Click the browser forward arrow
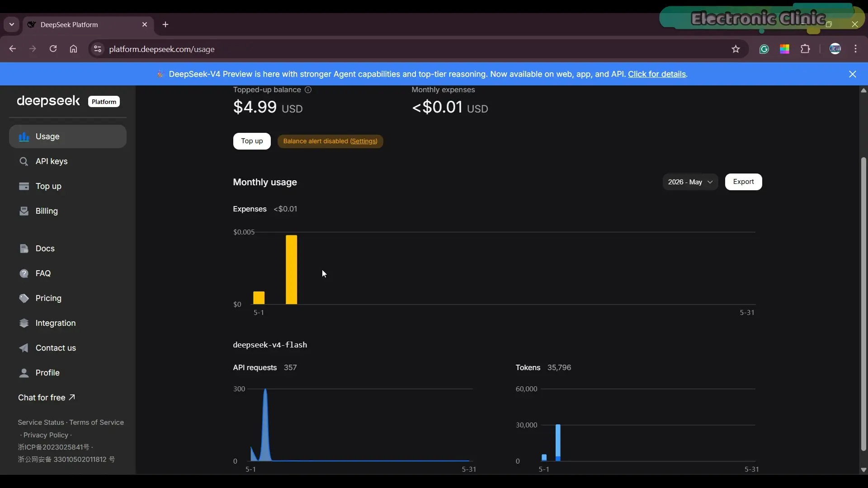Viewport: 868px width, 488px height. (x=33, y=49)
